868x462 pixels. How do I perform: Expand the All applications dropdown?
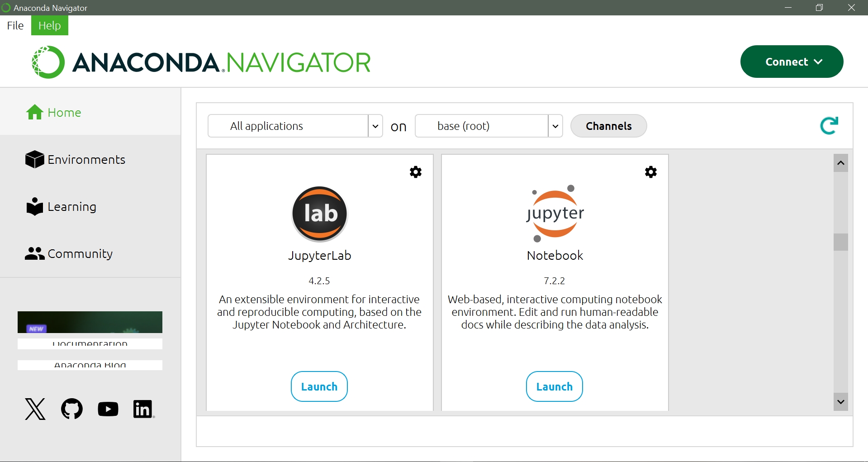pos(375,126)
